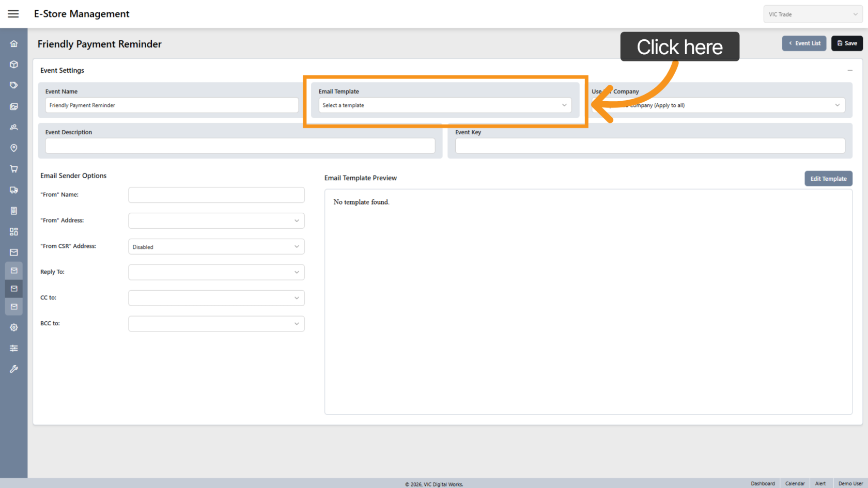Click into the Event Description field
The height and width of the screenshot is (488, 868).
click(x=240, y=146)
